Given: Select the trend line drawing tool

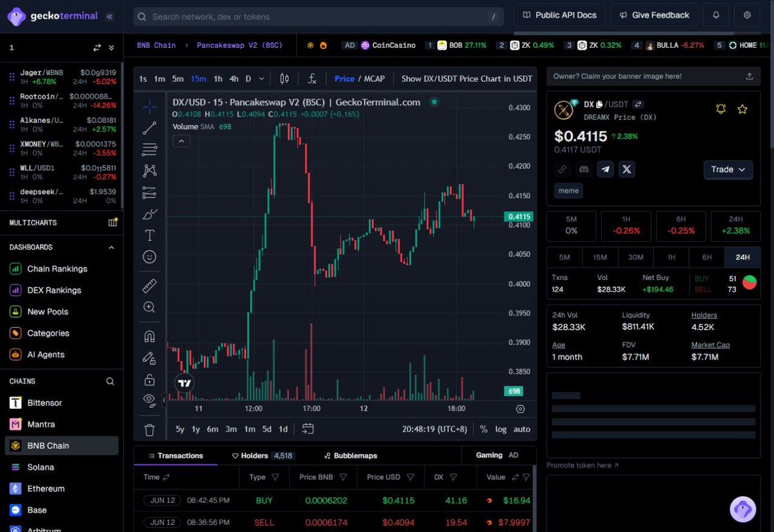Looking at the screenshot, I should coord(150,128).
